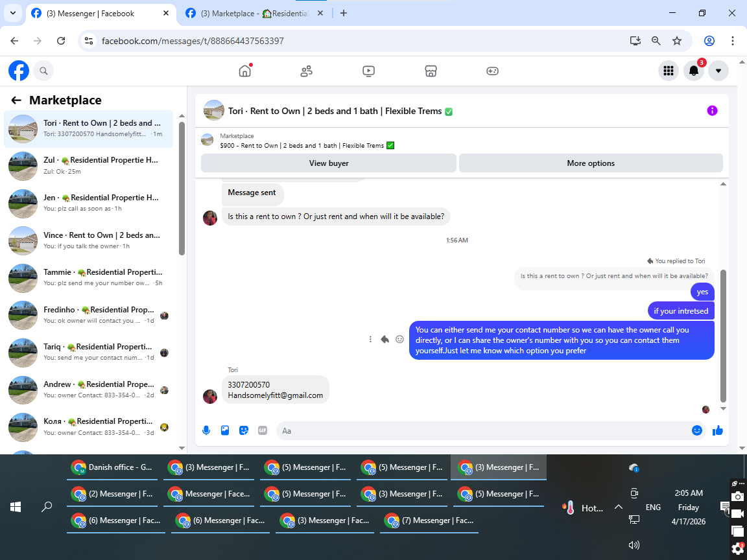Bookmark this page with the star icon
Screen dimensions: 747x560
pyautogui.click(x=677, y=41)
